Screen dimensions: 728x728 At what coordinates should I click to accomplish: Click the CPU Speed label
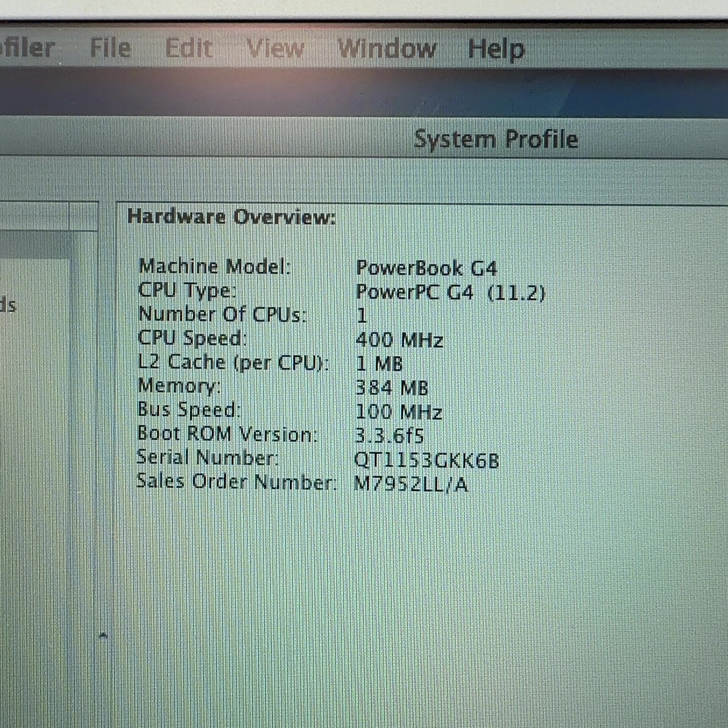(192, 339)
